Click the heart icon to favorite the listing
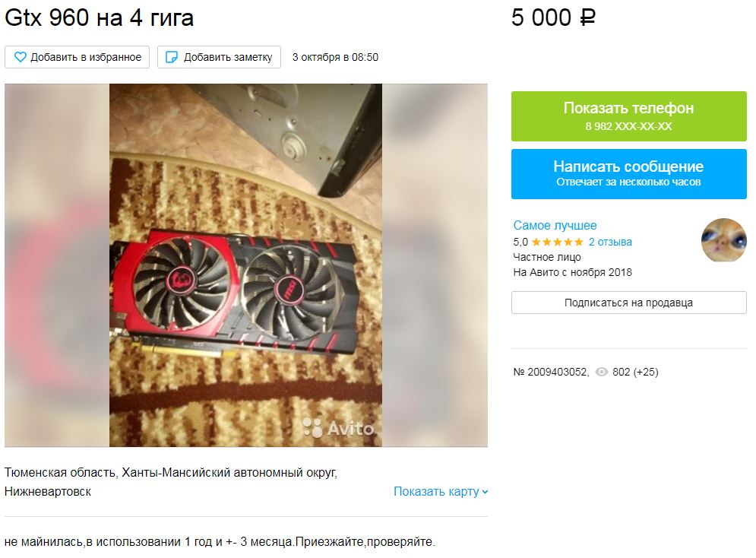 pos(21,57)
